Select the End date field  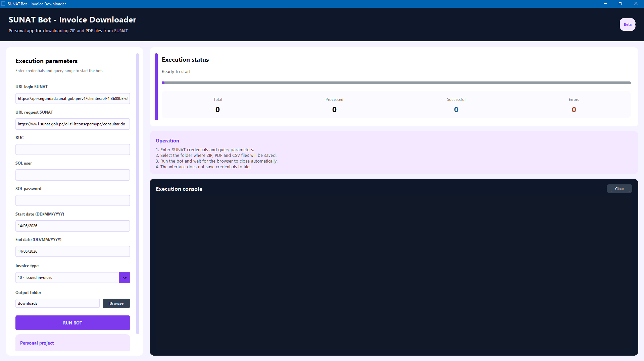pyautogui.click(x=72, y=251)
